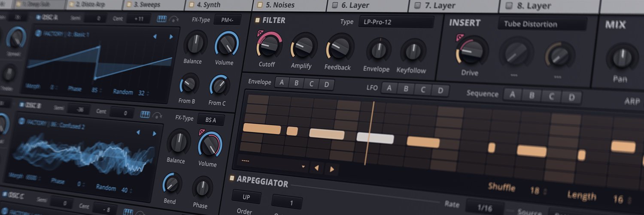Click OSC B Random value 40
This screenshot has width=644, height=215.
click(x=125, y=190)
